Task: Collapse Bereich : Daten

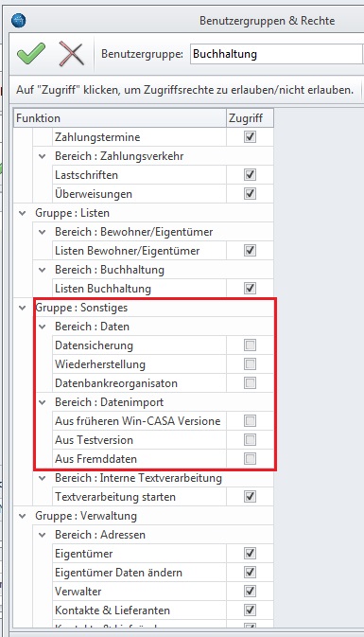Action: coord(43,327)
